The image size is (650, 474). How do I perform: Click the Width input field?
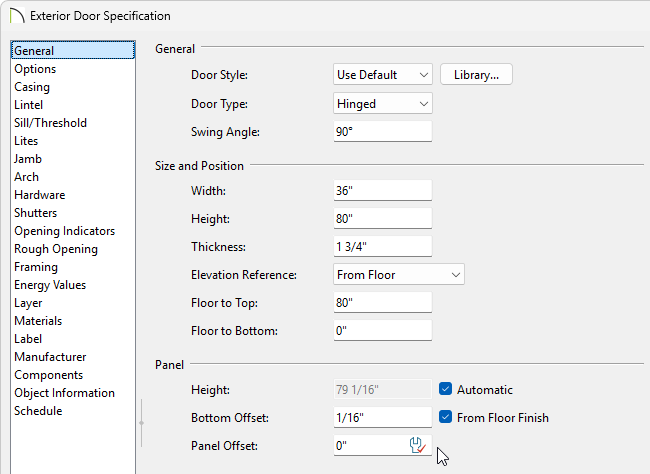pyautogui.click(x=383, y=190)
